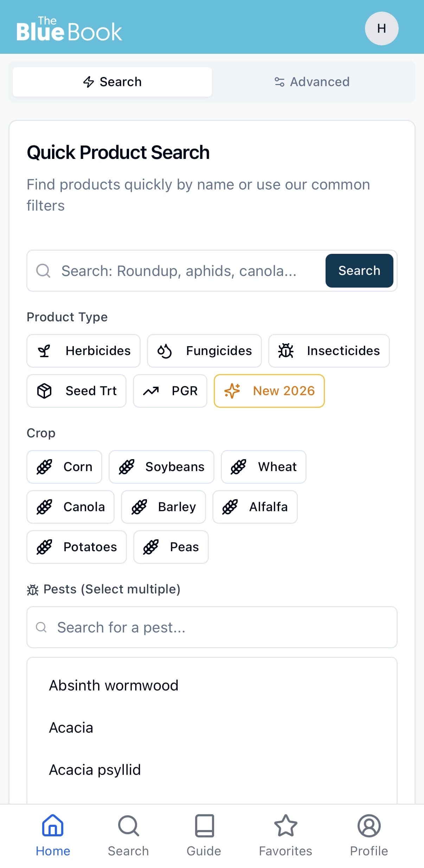Select the Search tab at top
This screenshot has height=868, width=424.
coord(112,82)
